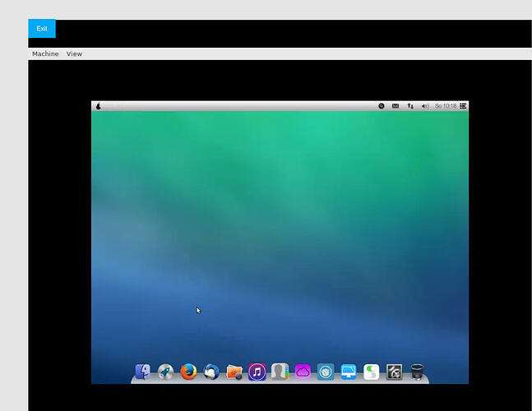Image resolution: width=532 pixels, height=411 pixels.
Task: Open the volume speaker indicator
Action: click(x=425, y=106)
